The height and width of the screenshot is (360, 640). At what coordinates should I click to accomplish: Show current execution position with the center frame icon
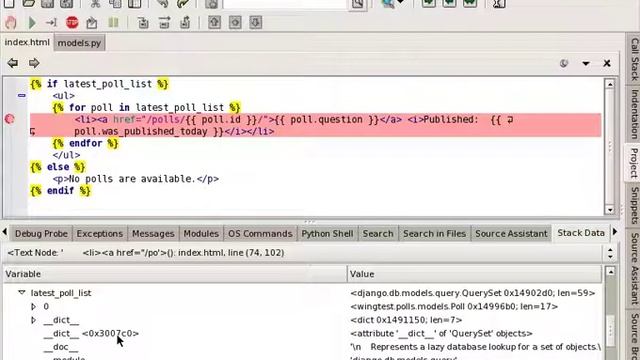[x=235, y=22]
